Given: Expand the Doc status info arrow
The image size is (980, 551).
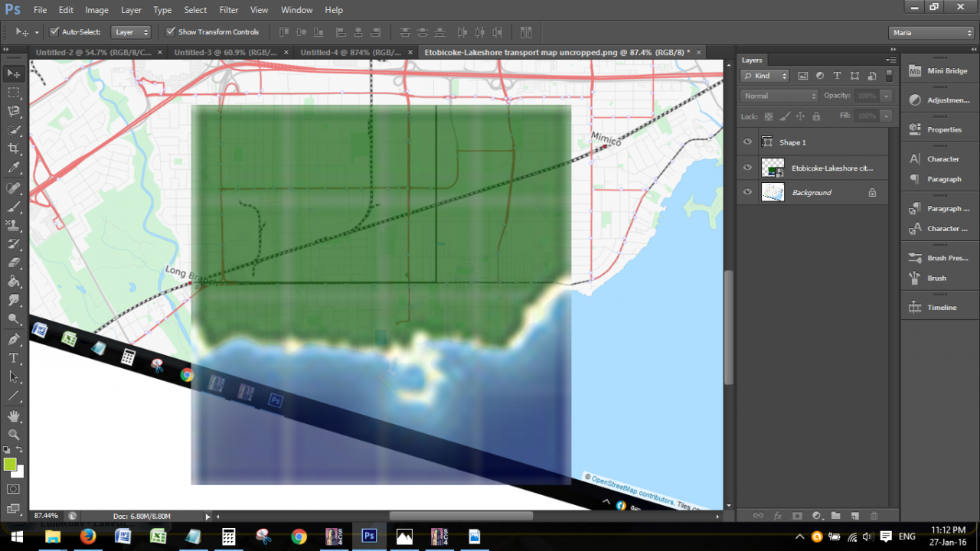Looking at the screenshot, I should [207, 517].
